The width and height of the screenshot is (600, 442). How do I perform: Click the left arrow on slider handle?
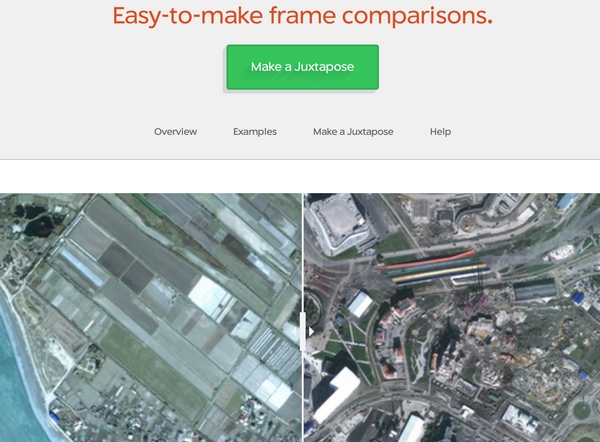pos(295,331)
